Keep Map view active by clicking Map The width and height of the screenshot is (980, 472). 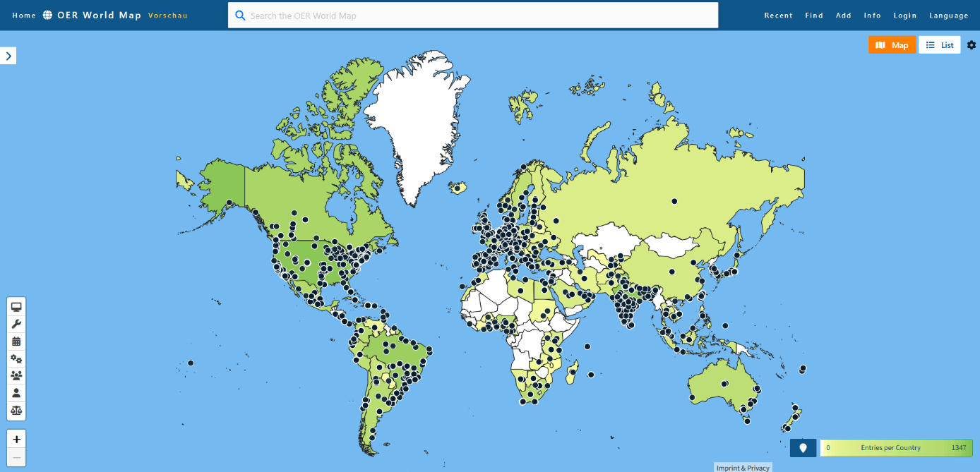tap(892, 44)
